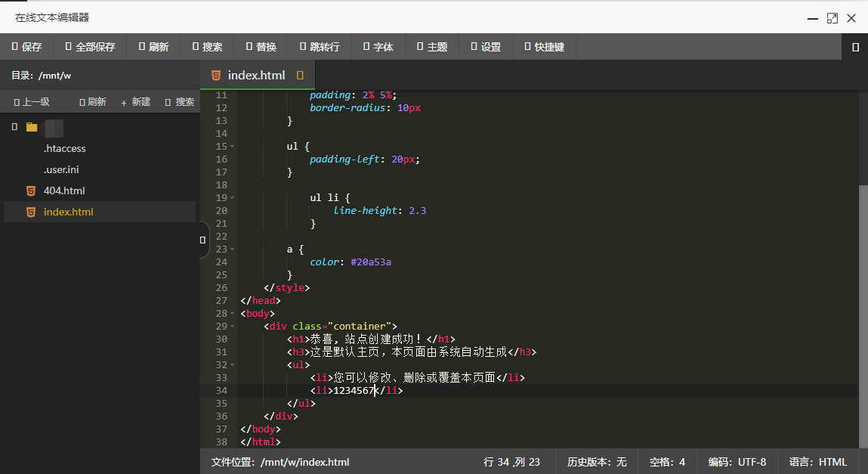Click the HTML5 icon beside 404.html
868x474 pixels.
[x=31, y=191]
